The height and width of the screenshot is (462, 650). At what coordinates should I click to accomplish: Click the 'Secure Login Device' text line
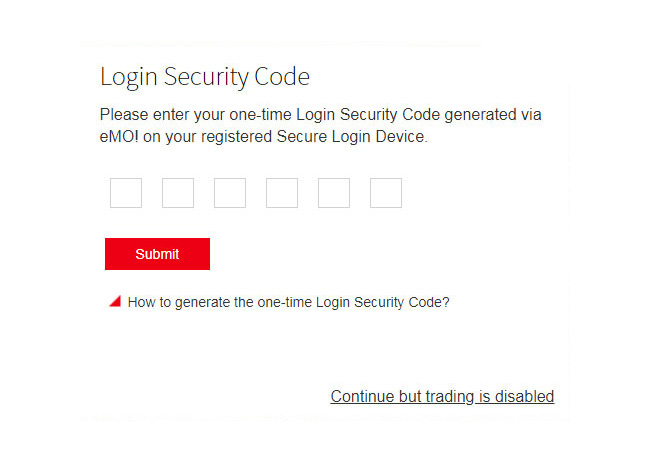263,138
